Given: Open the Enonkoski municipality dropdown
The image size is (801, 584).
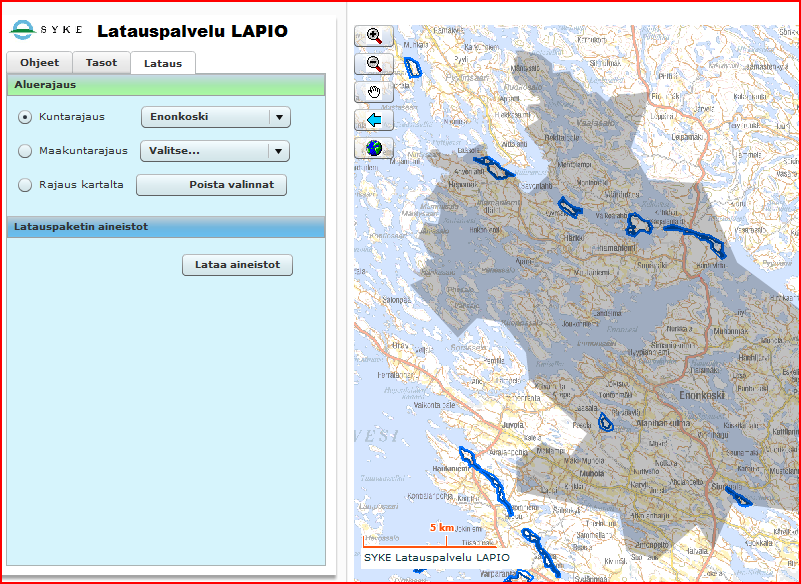Looking at the screenshot, I should pos(216,117).
